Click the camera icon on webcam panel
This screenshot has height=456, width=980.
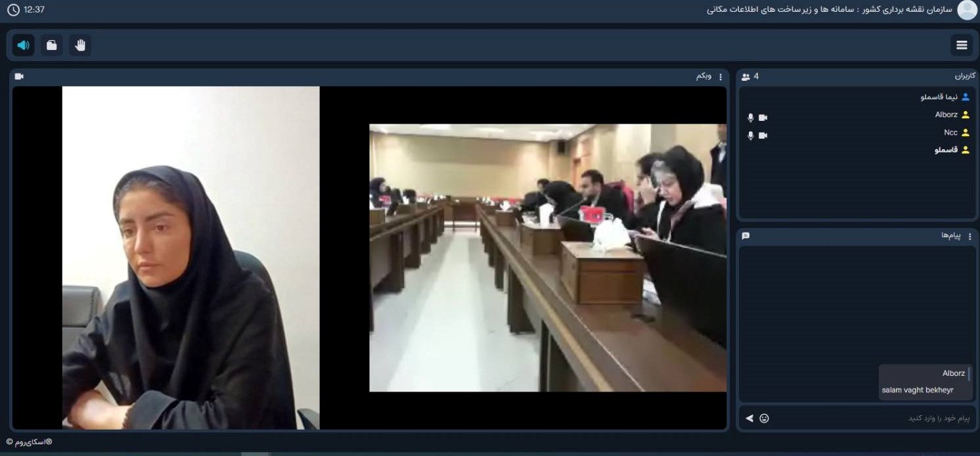(19, 77)
